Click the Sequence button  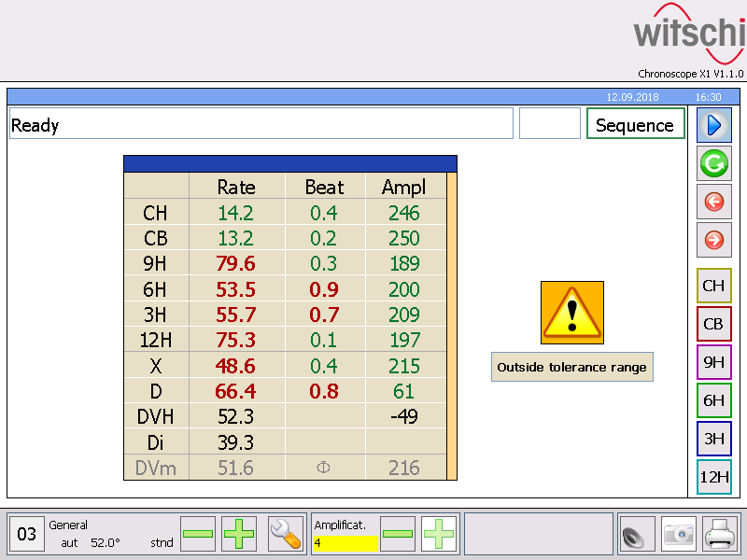pos(635,125)
